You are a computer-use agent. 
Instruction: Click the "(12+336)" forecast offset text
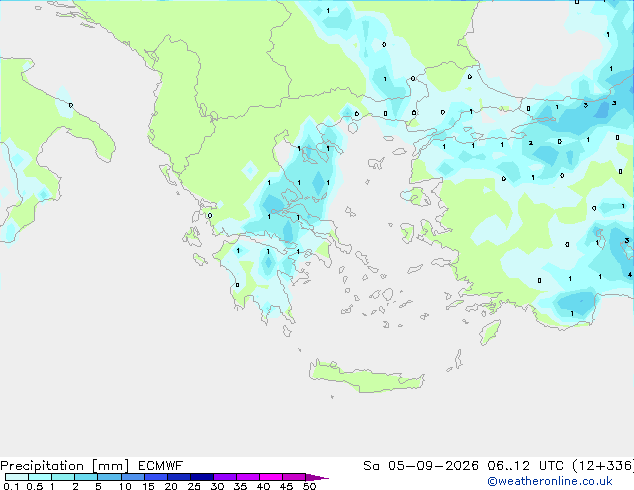(603, 466)
